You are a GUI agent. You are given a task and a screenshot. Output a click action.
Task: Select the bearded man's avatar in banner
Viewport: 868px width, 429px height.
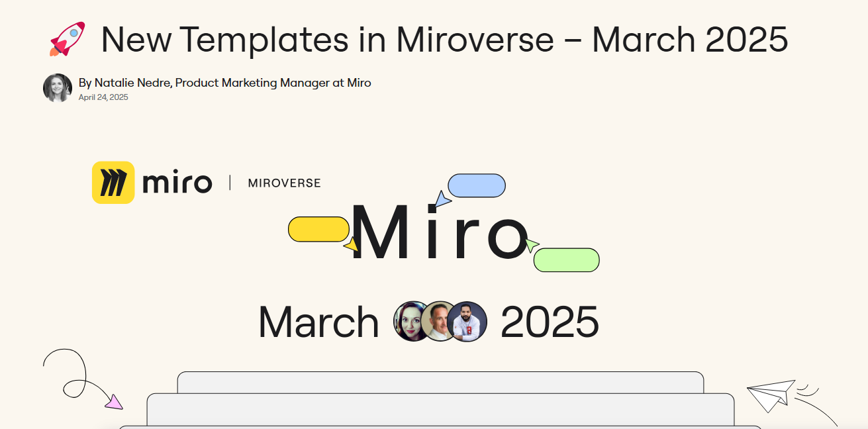tap(467, 321)
